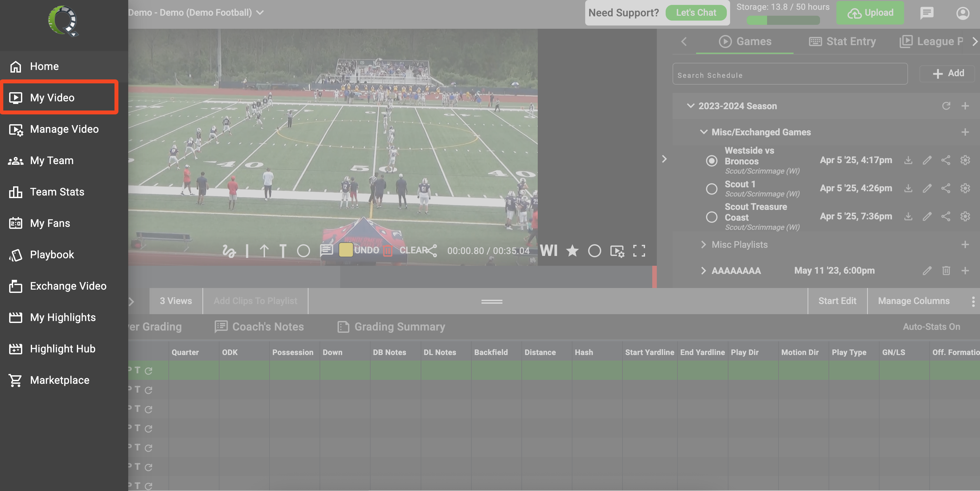Screen dimensions: 980x491
Task: Open the Playbook page
Action: pos(64,254)
